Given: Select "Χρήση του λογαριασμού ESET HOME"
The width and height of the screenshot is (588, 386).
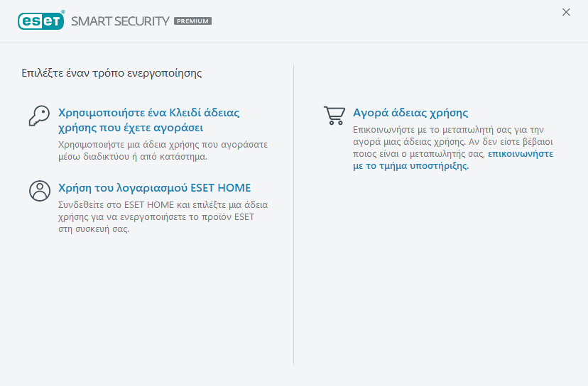Looking at the screenshot, I should pyautogui.click(x=154, y=188).
